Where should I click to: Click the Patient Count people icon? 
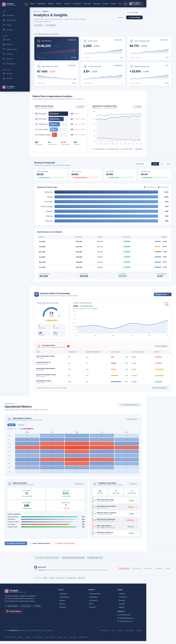85,41
